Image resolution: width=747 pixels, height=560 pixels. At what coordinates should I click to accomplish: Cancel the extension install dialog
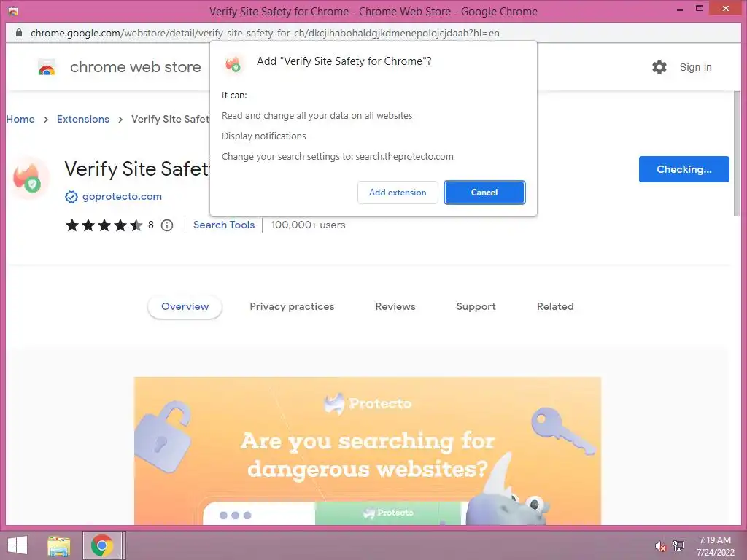[484, 192]
